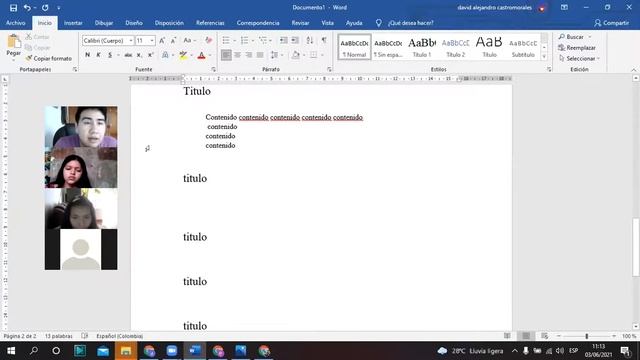
Task: Click the clear formatting eraser icon
Action: (x=209, y=40)
